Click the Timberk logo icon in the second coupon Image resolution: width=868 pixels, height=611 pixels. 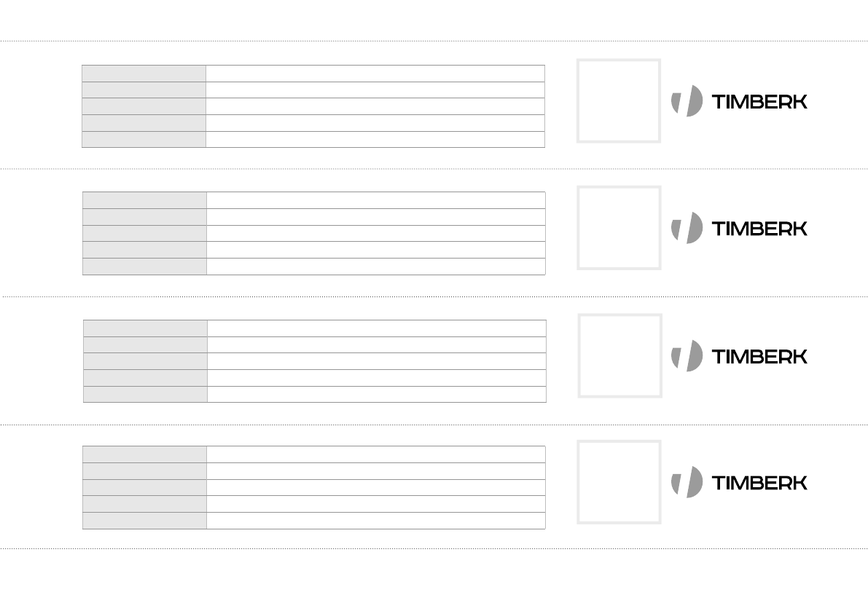pyautogui.click(x=687, y=227)
